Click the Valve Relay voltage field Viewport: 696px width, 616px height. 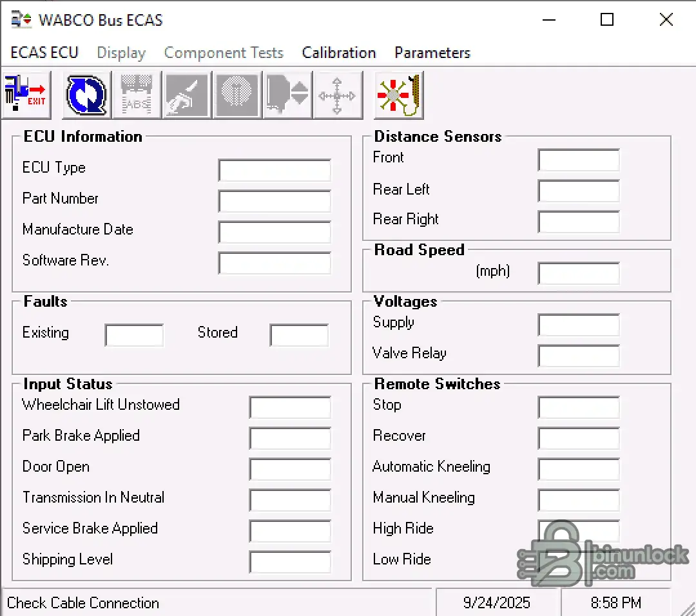(x=578, y=356)
